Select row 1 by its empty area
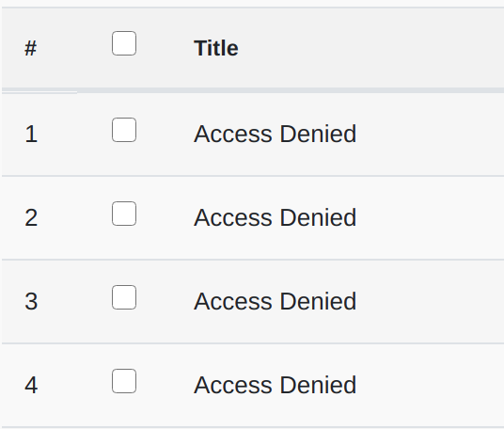504x429 pixels. [431, 135]
